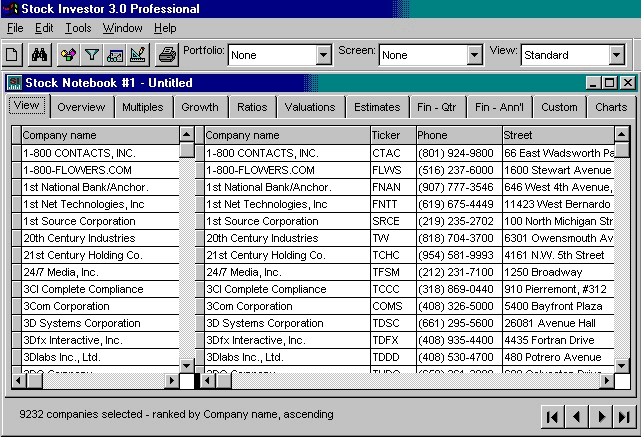
Task: Switch to the Fin - Qtr tab
Action: tap(437, 107)
